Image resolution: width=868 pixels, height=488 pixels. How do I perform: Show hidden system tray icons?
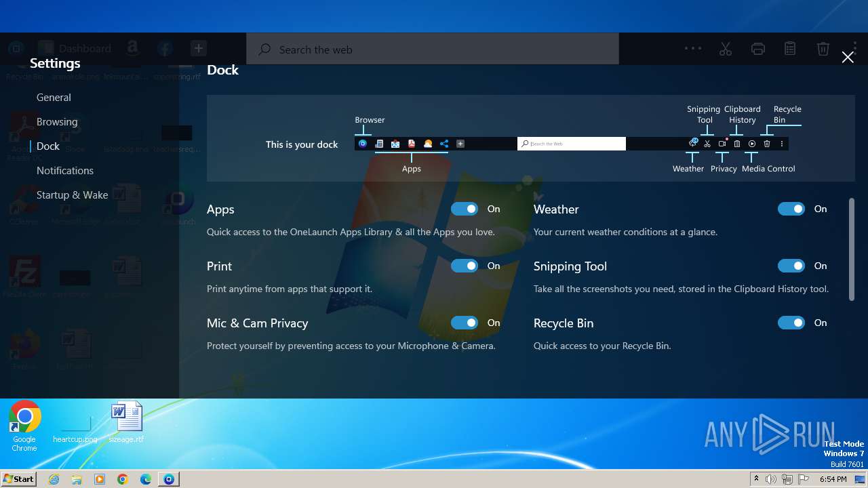[756, 479]
